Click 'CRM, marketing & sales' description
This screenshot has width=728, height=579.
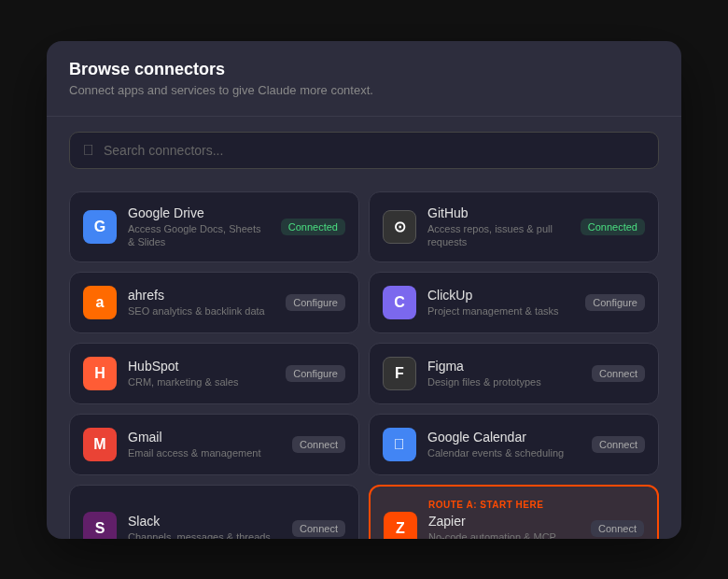click(183, 383)
